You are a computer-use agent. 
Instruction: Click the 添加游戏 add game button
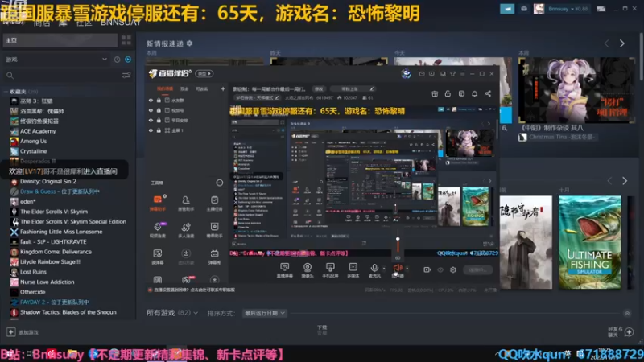click(23, 332)
